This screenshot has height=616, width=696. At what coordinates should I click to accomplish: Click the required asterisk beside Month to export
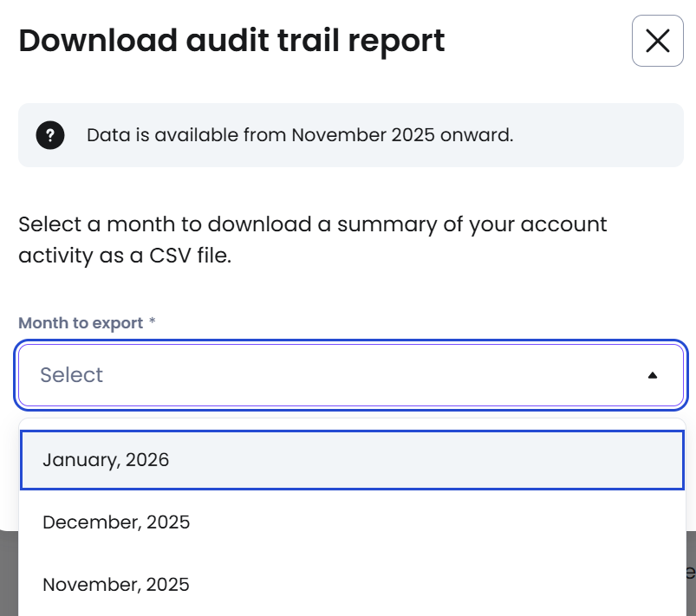click(x=153, y=322)
